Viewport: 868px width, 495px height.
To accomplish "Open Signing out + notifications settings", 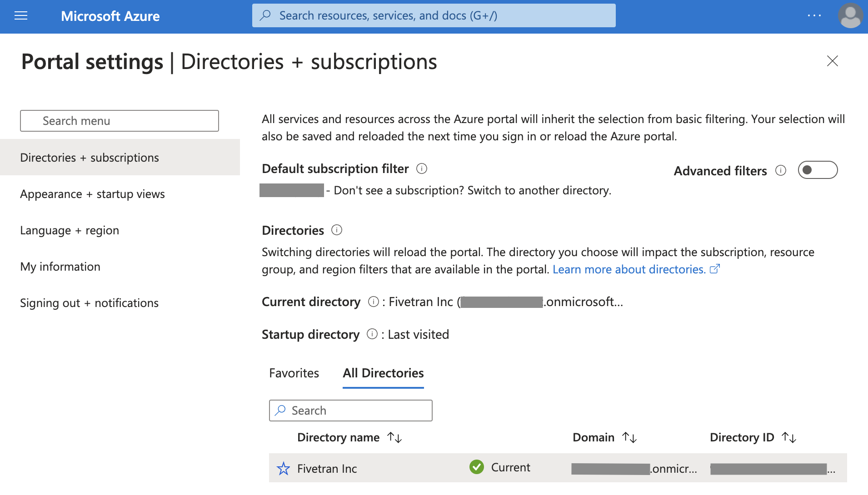I will (x=89, y=303).
